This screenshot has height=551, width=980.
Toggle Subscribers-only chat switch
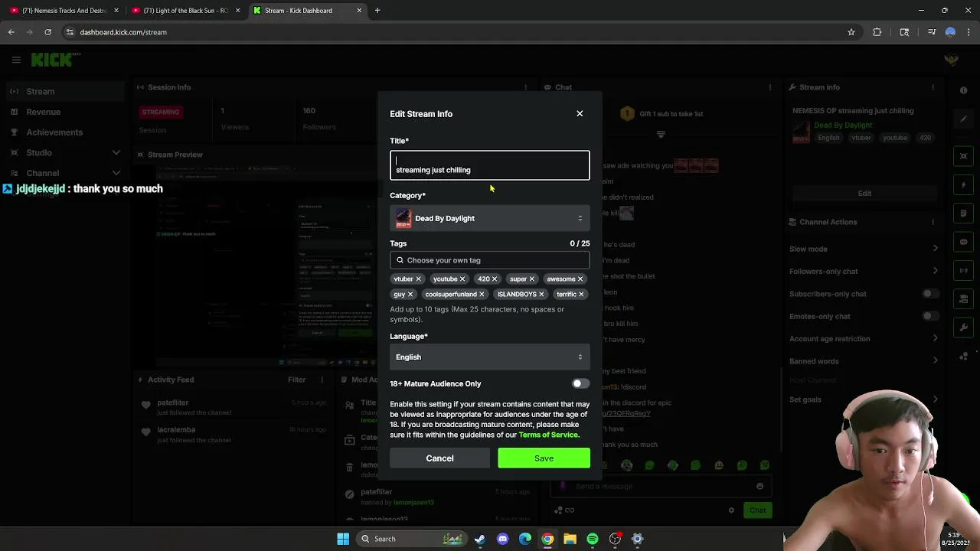tap(929, 294)
